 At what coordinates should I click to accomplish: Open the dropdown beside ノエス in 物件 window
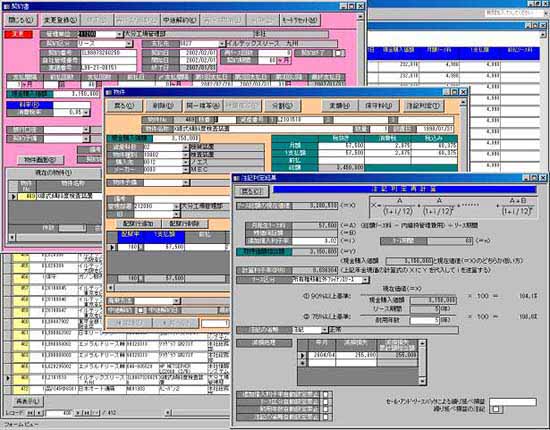tap(186, 162)
